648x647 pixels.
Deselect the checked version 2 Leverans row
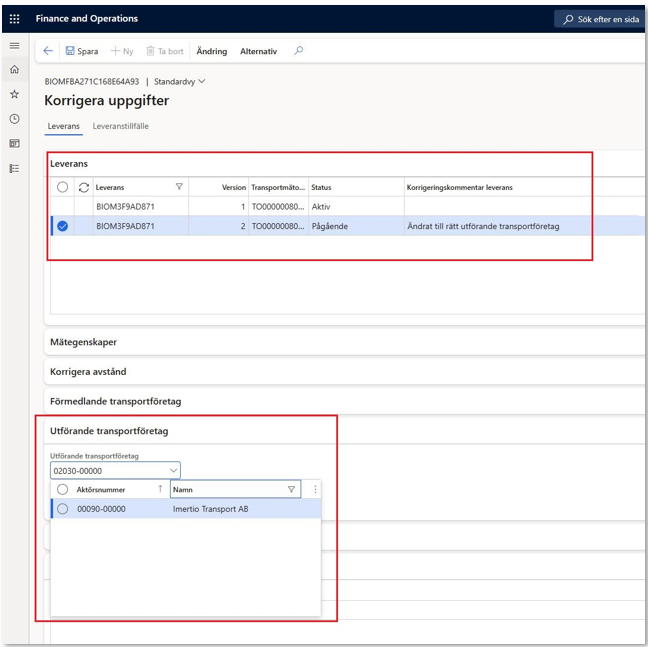click(x=62, y=226)
